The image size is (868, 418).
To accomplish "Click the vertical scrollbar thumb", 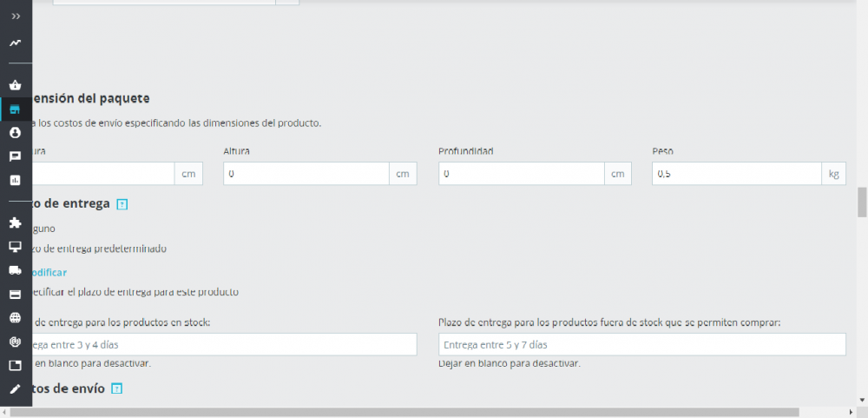I will click(x=862, y=202).
